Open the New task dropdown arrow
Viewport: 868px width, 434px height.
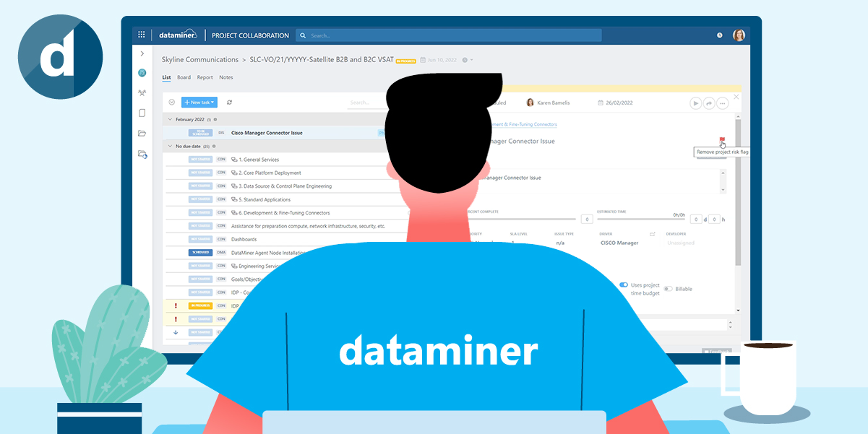(212, 102)
